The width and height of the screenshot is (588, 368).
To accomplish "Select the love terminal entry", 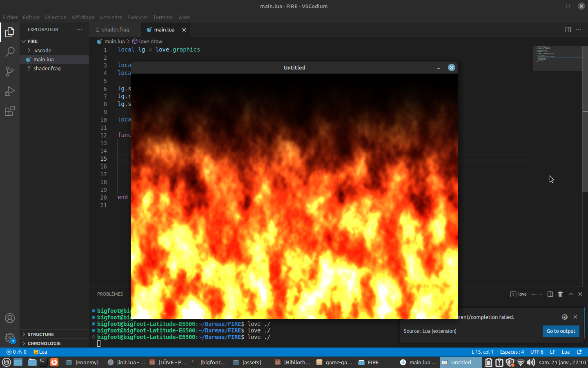I will point(519,294).
